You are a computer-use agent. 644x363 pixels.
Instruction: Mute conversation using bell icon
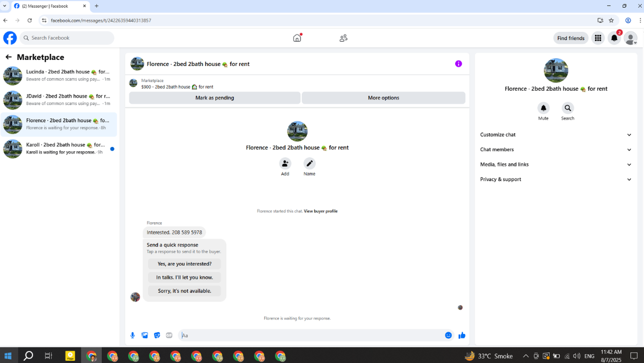543,108
